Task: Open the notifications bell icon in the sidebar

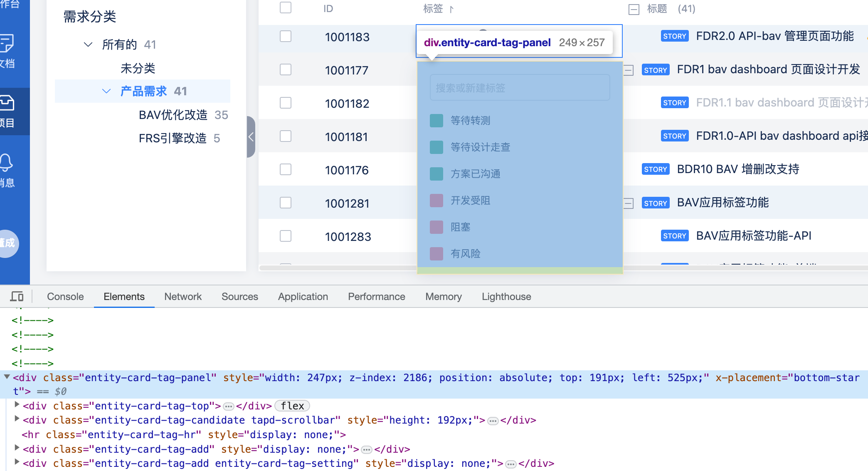Action: [x=6, y=163]
